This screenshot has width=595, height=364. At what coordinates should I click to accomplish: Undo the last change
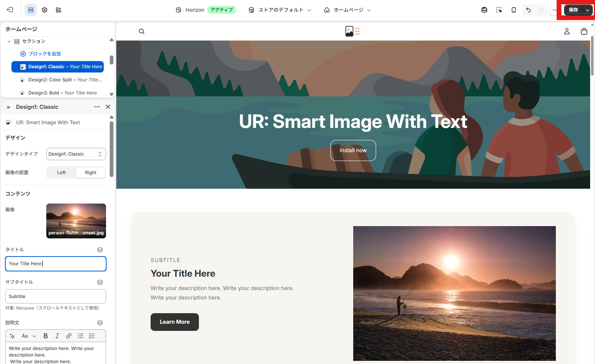click(x=528, y=10)
